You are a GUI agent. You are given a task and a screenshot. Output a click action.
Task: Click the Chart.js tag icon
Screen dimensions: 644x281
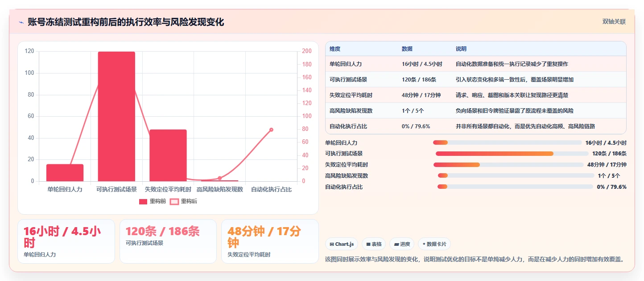[332, 244]
